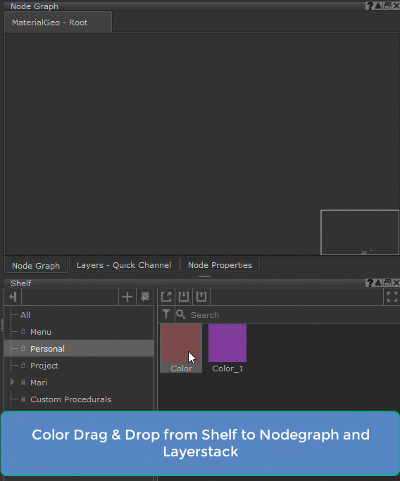Switch to Layers - Quick Channel tab
The height and width of the screenshot is (481, 400).
click(x=124, y=265)
